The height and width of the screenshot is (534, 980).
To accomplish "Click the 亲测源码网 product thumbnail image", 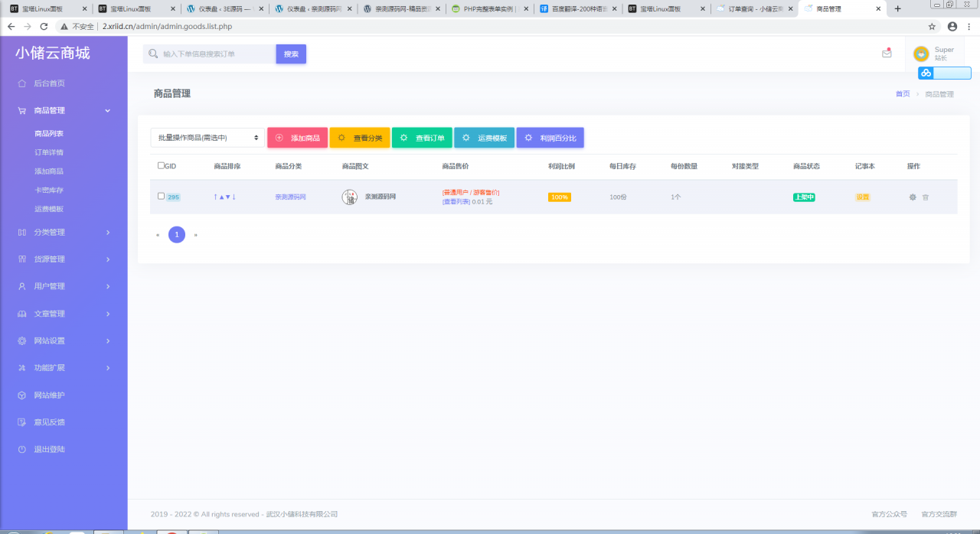I will [x=349, y=197].
